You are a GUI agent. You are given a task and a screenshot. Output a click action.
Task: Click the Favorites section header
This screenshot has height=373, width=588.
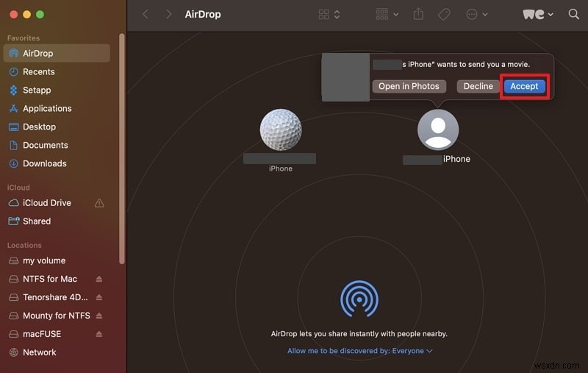click(24, 38)
